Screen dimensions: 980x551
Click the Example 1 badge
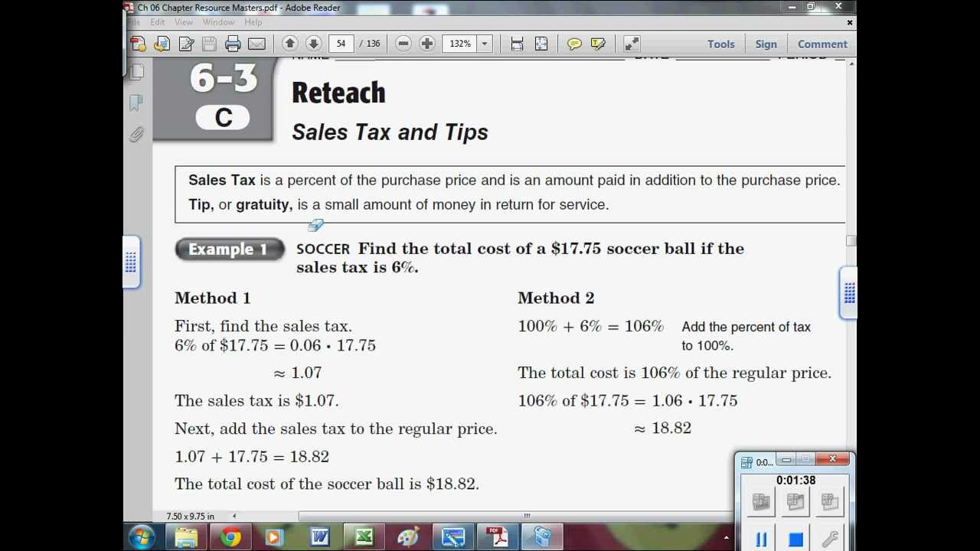point(229,249)
